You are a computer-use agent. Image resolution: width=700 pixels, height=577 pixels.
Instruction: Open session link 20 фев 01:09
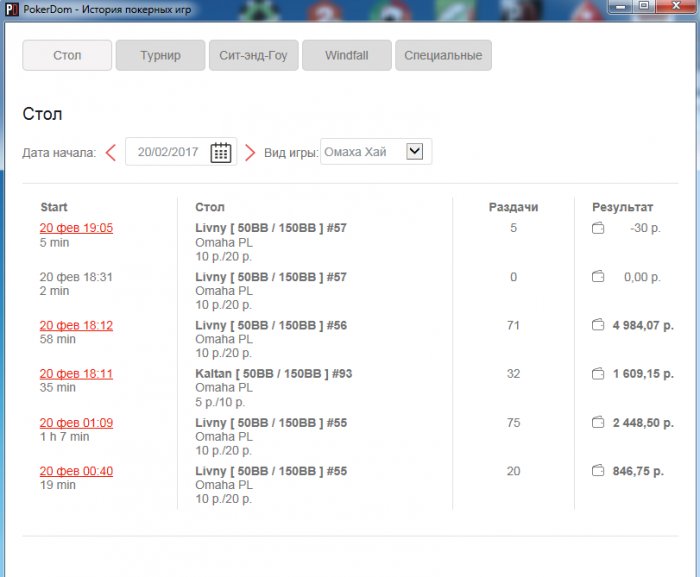pos(76,422)
